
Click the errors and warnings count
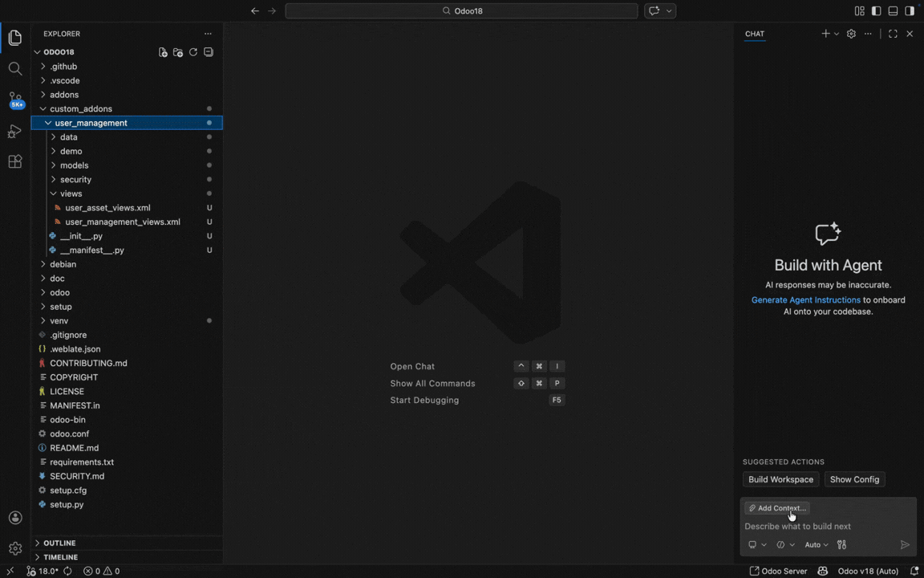pos(101,571)
